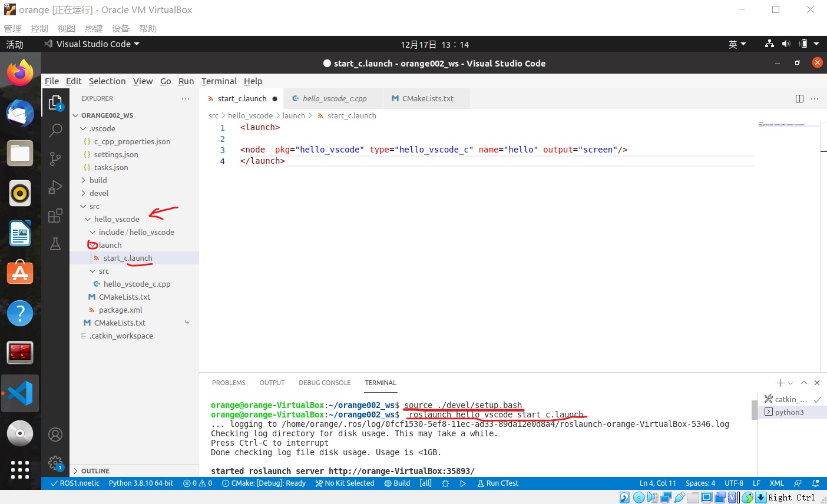This screenshot has width=827, height=504.
Task: Open the Extensions view
Action: click(x=55, y=215)
